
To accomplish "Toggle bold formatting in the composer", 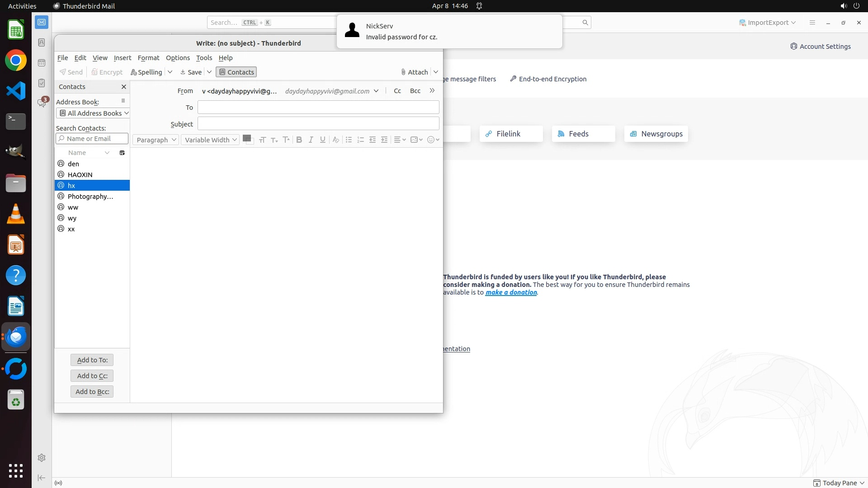I will [299, 140].
